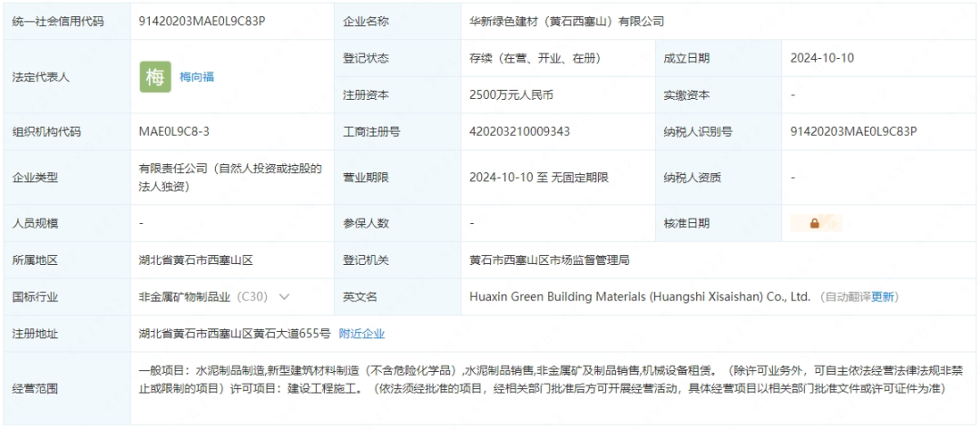
Task: Click the 营业期限 label
Action: [x=366, y=178]
